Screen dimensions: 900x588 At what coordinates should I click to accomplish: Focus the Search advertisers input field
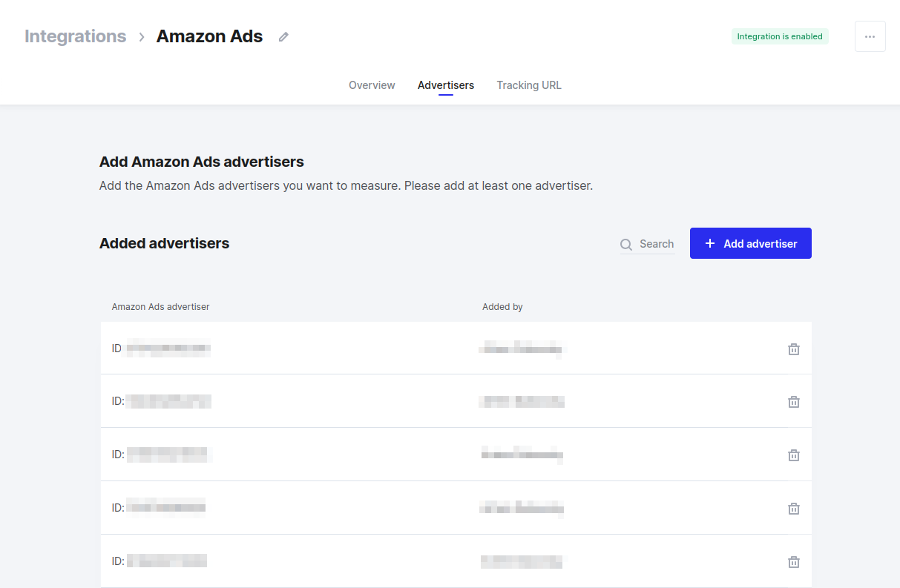click(x=656, y=244)
